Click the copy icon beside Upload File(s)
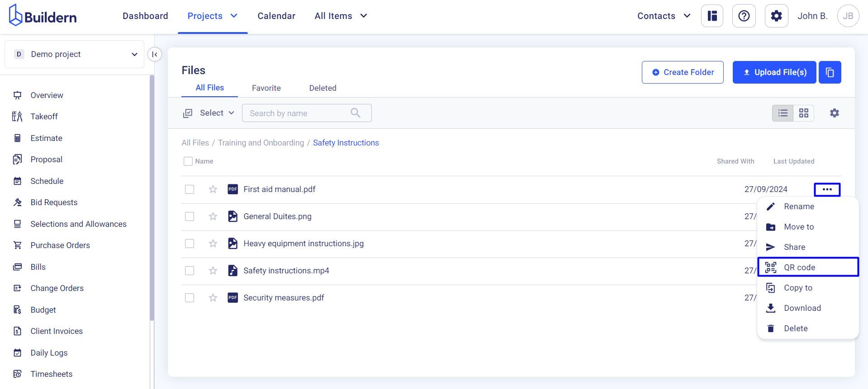 (x=830, y=72)
